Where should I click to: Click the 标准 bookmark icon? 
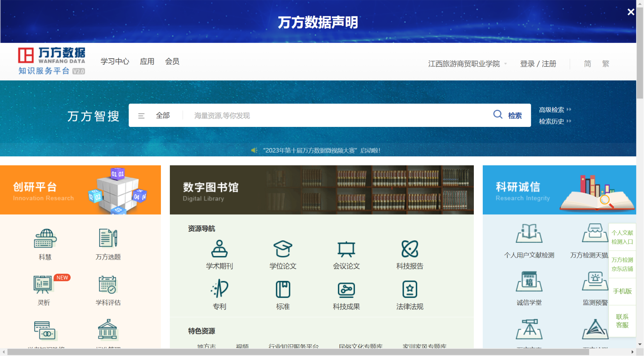pyautogui.click(x=283, y=289)
